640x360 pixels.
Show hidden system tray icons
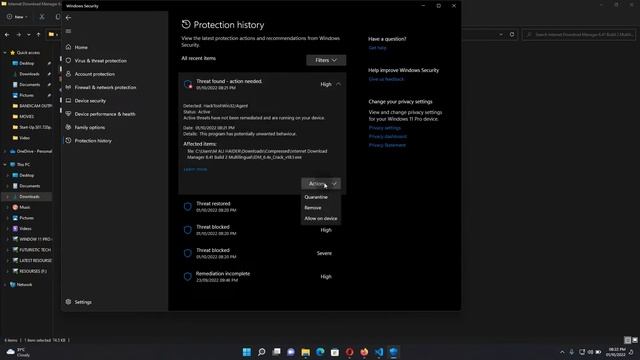coord(562,352)
